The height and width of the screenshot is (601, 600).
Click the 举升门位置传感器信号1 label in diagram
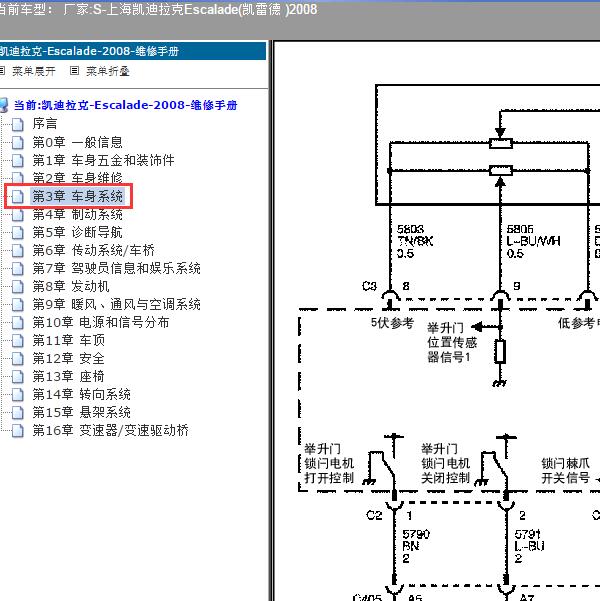tap(452, 342)
